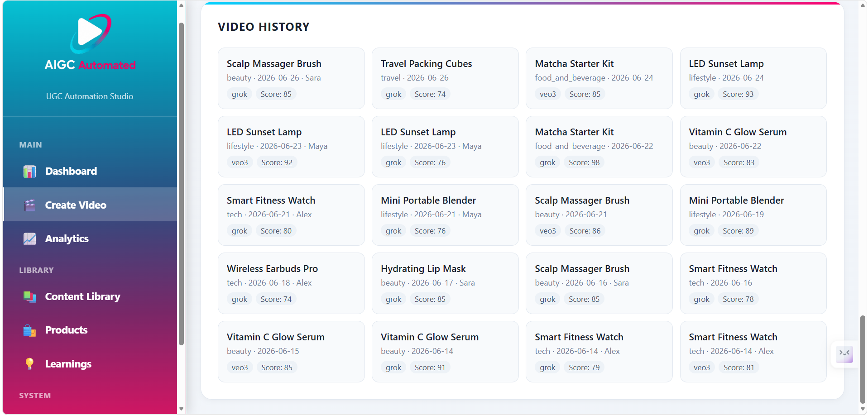Select the Wireless Earbuds Pro card
This screenshot has width=868, height=415.
point(291,283)
